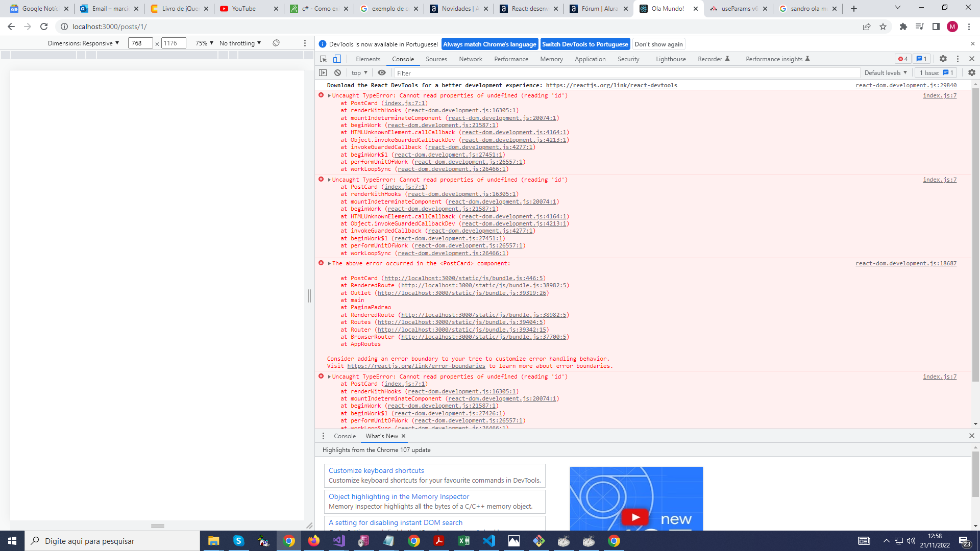View site information icon in address bar
Screen dimensions: 980x551
(64, 27)
